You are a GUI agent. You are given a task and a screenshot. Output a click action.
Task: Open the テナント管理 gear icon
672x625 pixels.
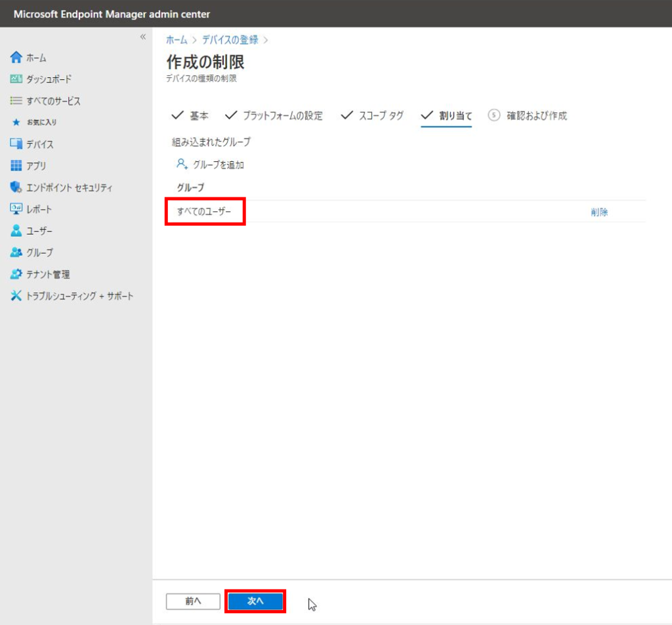click(16, 274)
